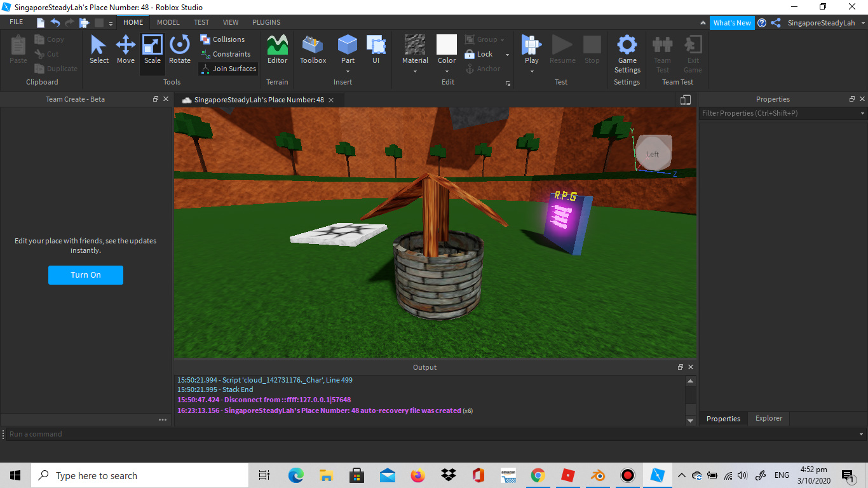Activate the Move tool
Screen dimensions: 868x488
pos(125,50)
